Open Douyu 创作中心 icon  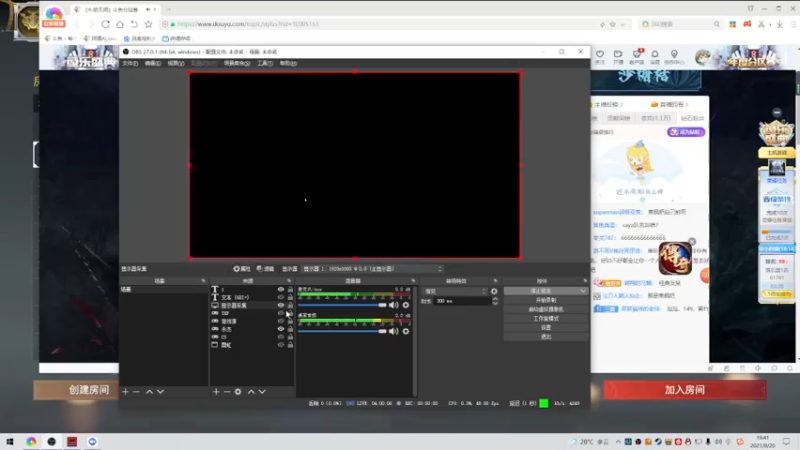(x=674, y=56)
